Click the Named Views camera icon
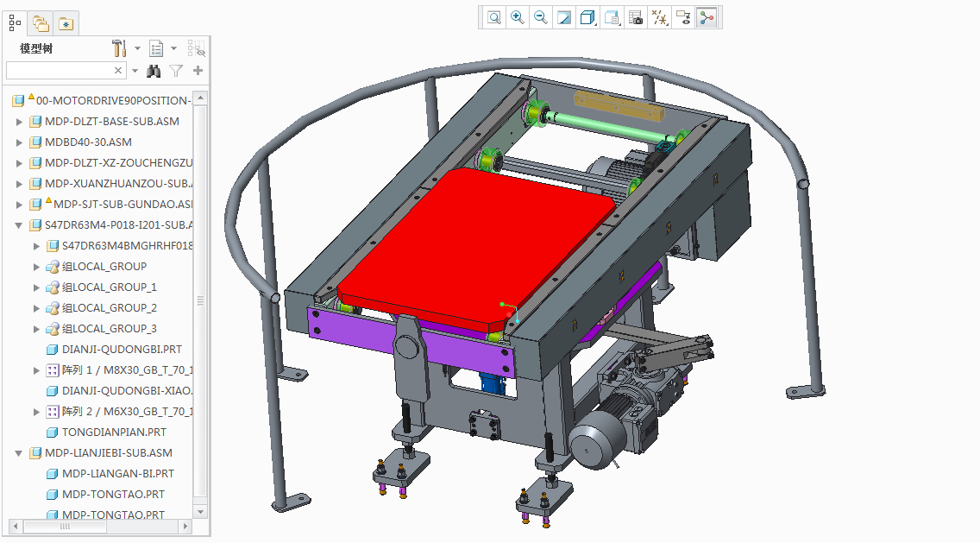 (x=635, y=17)
